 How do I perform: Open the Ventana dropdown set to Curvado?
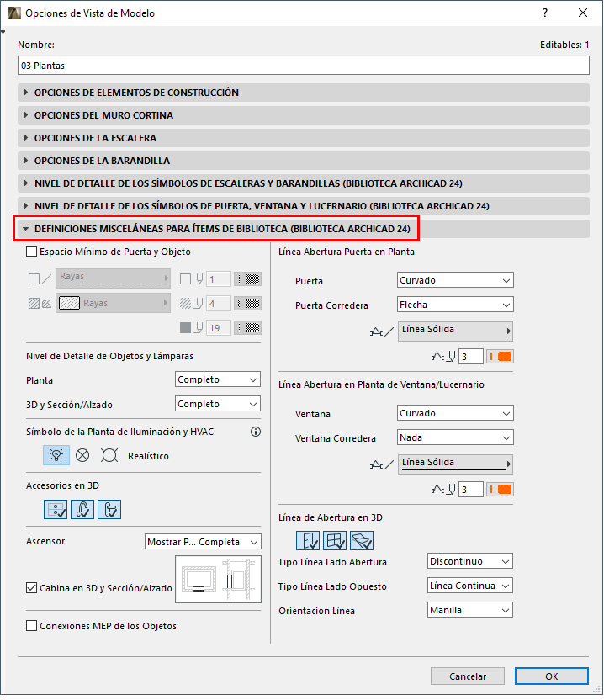click(455, 413)
